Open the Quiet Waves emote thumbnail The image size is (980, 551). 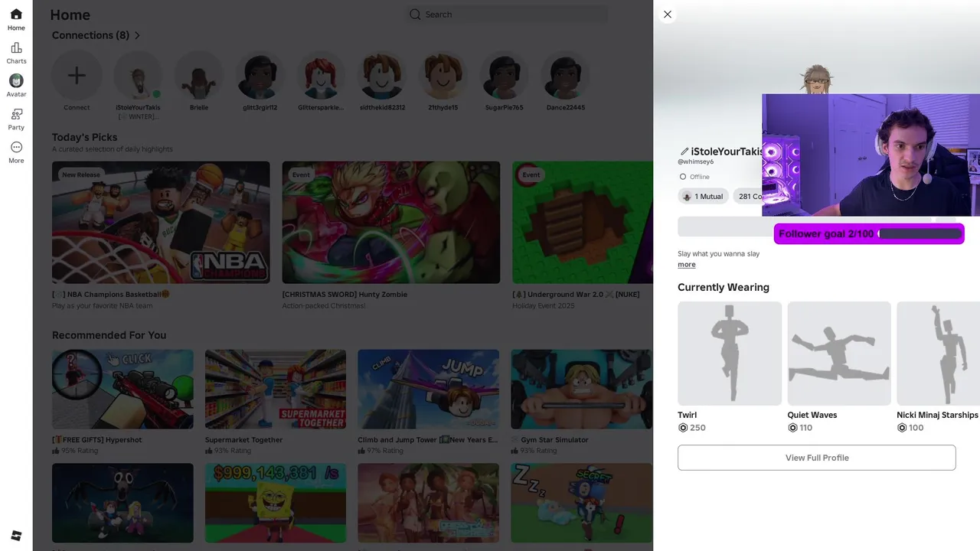[839, 354]
